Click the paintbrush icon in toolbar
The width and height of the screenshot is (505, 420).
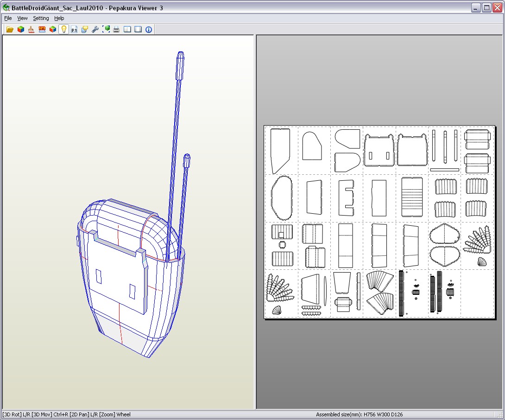coord(31,29)
